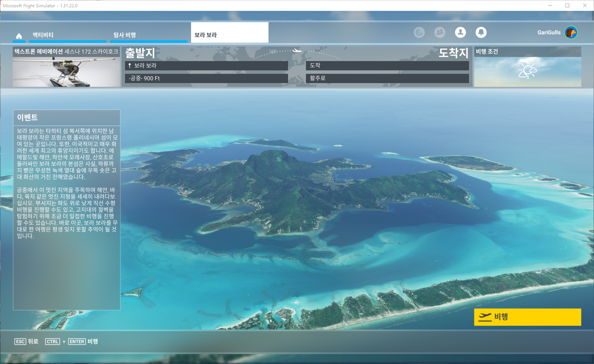
Task: Click the home icon in navigation bar
Action: point(19,36)
